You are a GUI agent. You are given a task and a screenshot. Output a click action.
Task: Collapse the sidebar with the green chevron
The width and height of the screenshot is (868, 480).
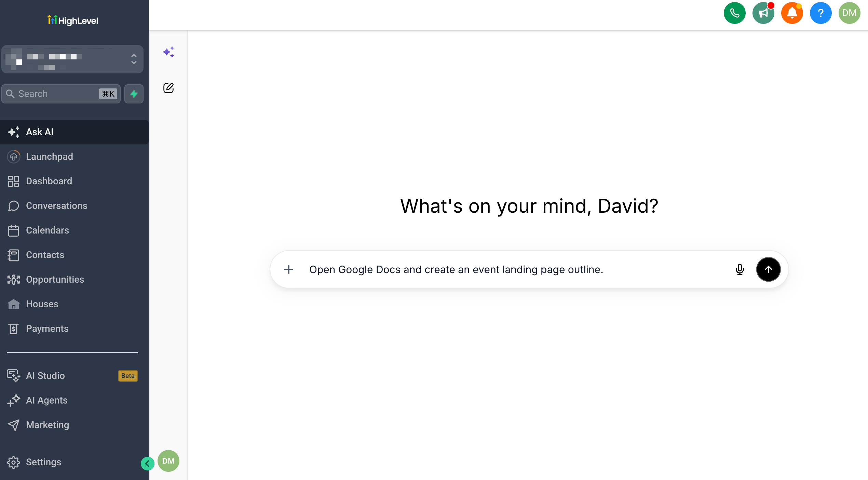(147, 464)
